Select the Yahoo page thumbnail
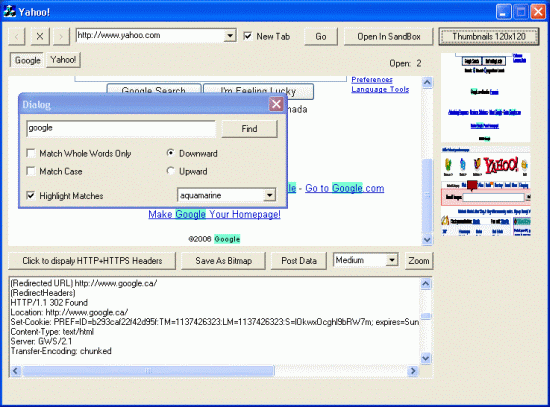Screen dimensions: 550x407 tap(485, 192)
